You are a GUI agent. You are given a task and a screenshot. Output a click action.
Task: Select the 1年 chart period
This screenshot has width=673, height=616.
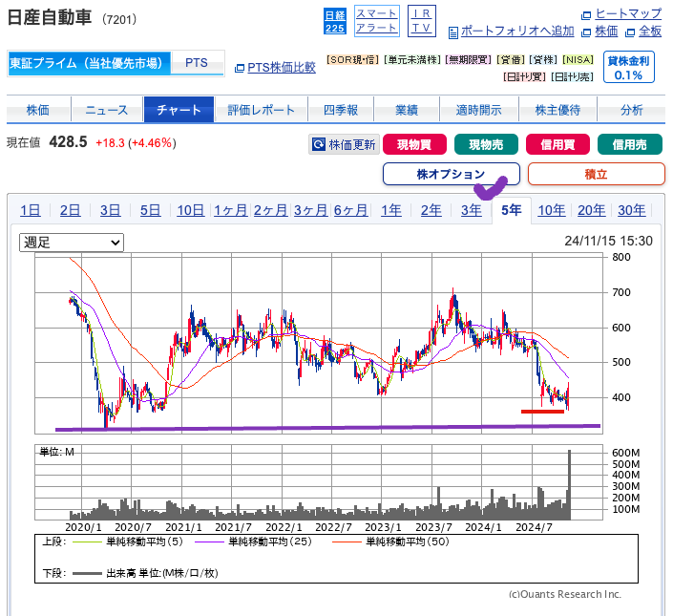point(391,210)
